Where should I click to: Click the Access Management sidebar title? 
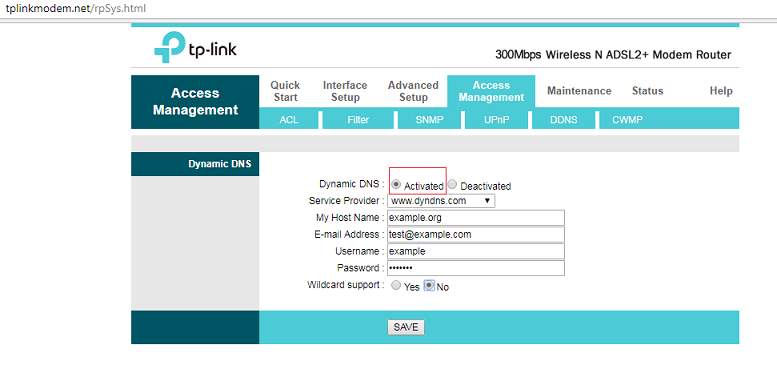(195, 102)
